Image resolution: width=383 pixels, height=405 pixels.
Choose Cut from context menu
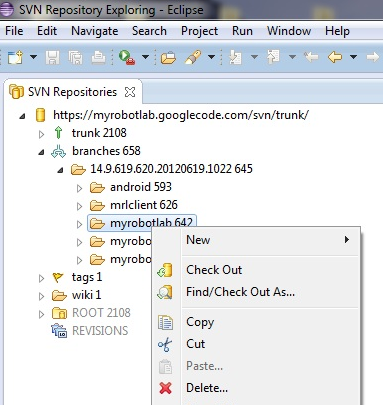point(255,344)
